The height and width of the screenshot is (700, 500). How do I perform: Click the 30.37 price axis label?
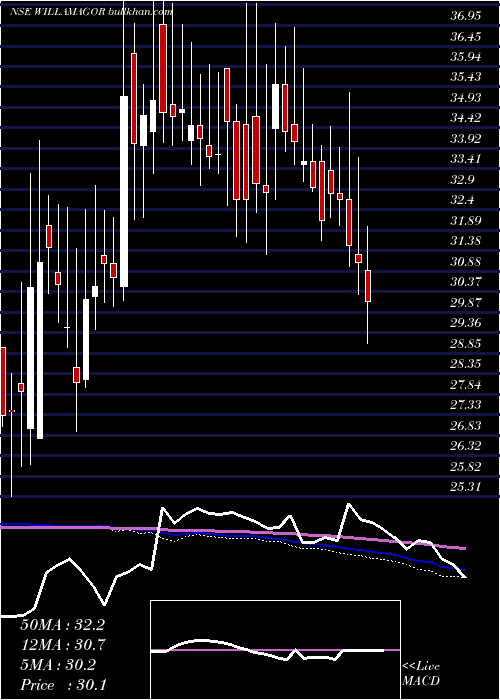tap(466, 282)
